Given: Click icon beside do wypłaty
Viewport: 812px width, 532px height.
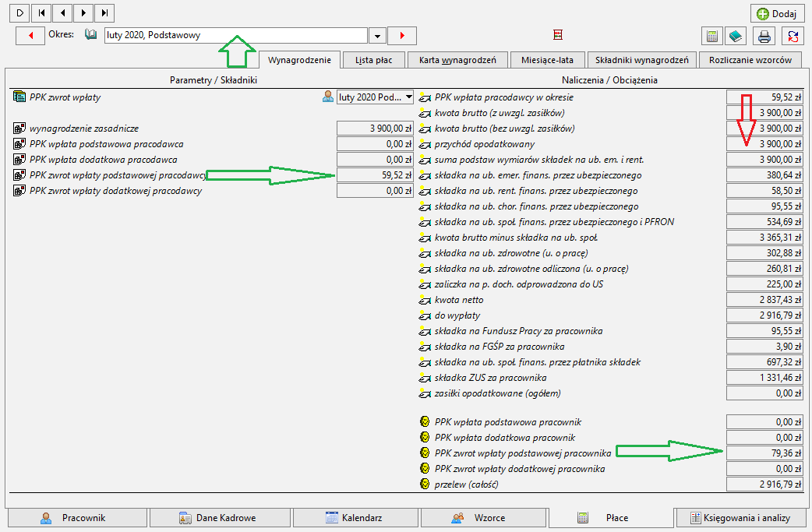Looking at the screenshot, I should point(425,315).
